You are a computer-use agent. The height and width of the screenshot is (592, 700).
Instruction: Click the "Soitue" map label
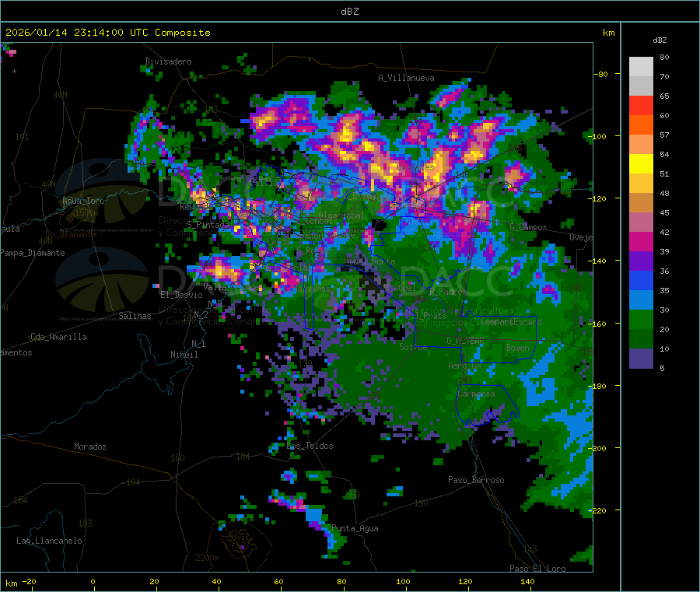click(x=413, y=347)
